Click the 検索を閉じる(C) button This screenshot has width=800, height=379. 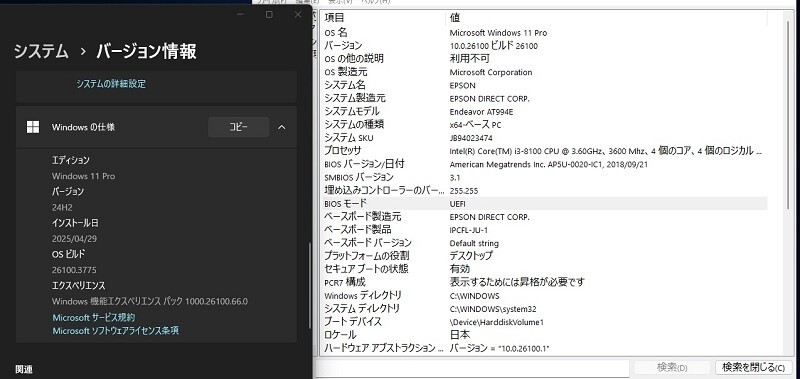click(754, 367)
